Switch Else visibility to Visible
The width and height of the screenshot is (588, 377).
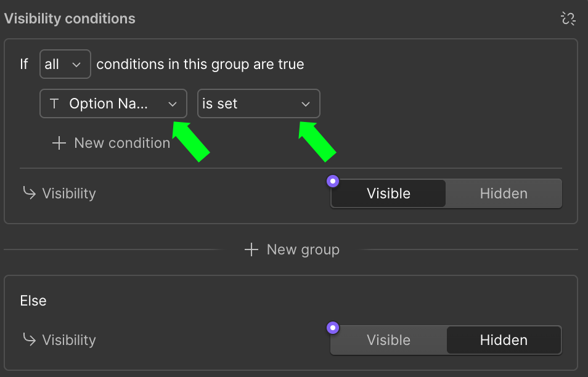pos(388,340)
